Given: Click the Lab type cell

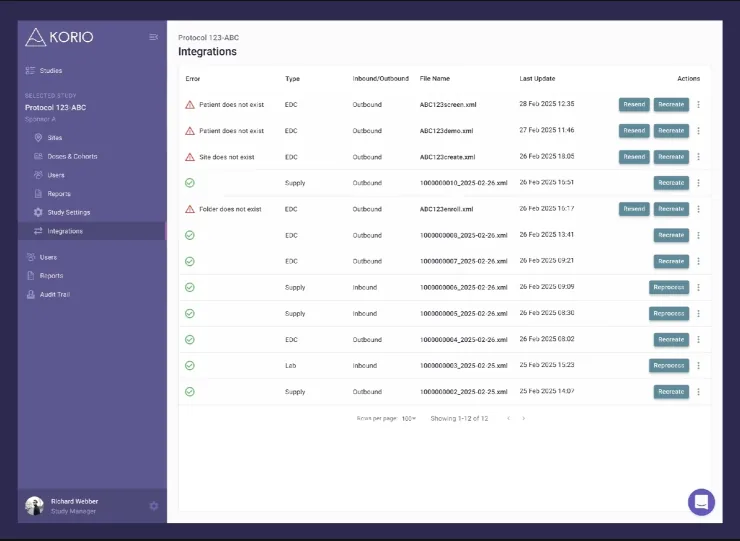Looking at the screenshot, I should pos(290,365).
